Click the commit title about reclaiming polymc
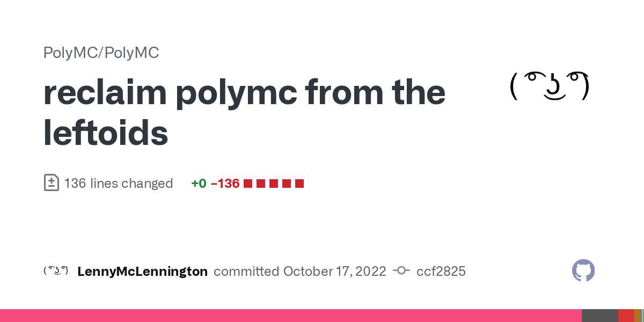 pyautogui.click(x=244, y=113)
